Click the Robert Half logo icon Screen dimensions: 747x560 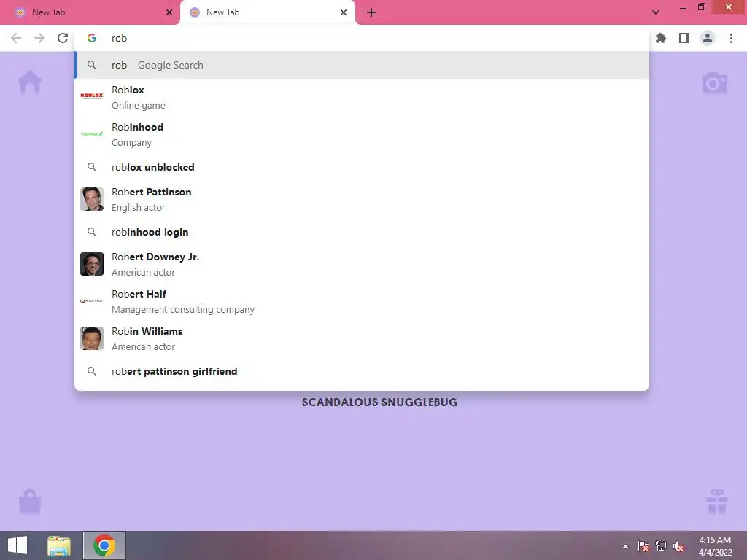coord(92,301)
